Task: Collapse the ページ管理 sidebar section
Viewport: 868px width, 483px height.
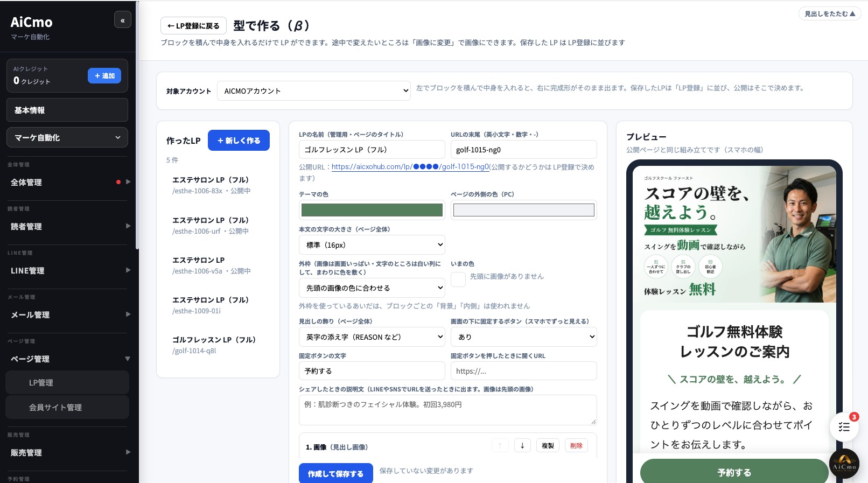Action: (67, 359)
